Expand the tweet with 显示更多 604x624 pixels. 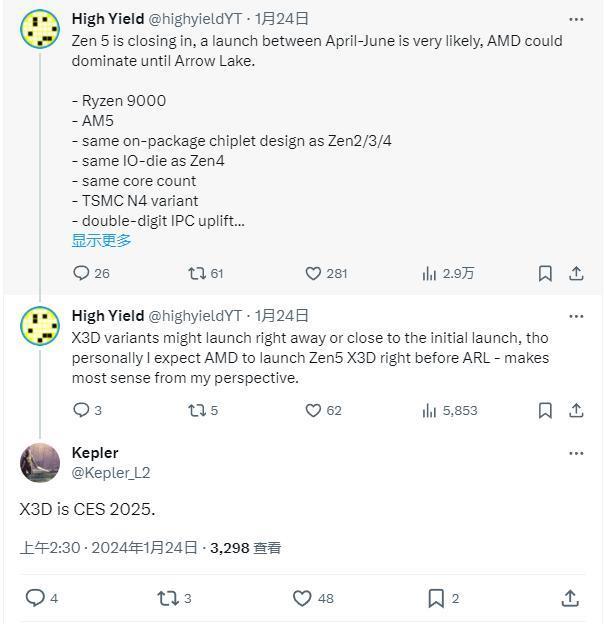(x=101, y=240)
